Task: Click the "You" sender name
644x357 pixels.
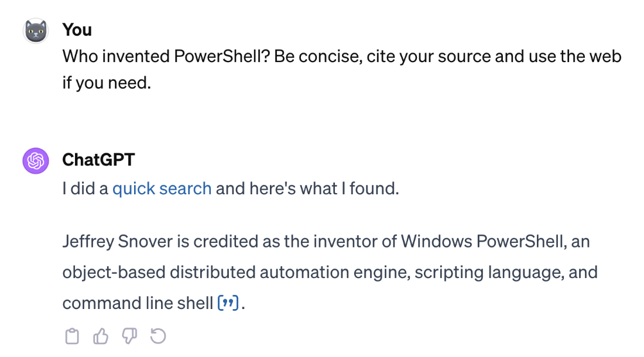Action: (x=77, y=29)
